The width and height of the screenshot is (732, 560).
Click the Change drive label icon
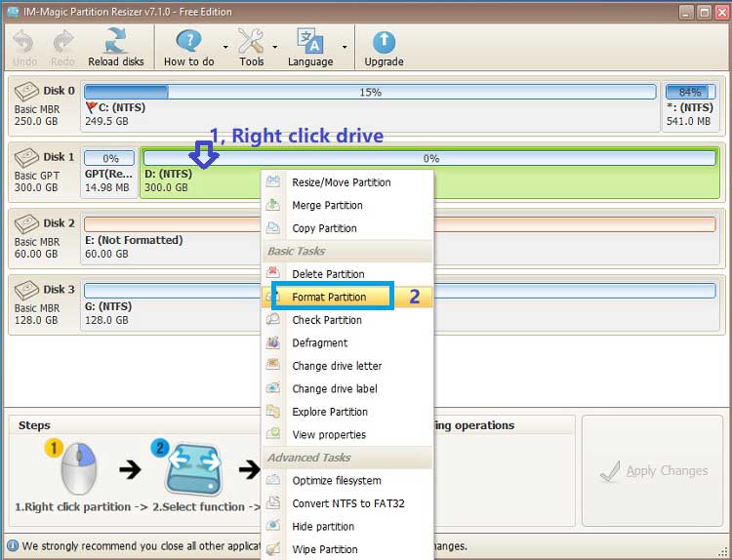[x=273, y=387]
